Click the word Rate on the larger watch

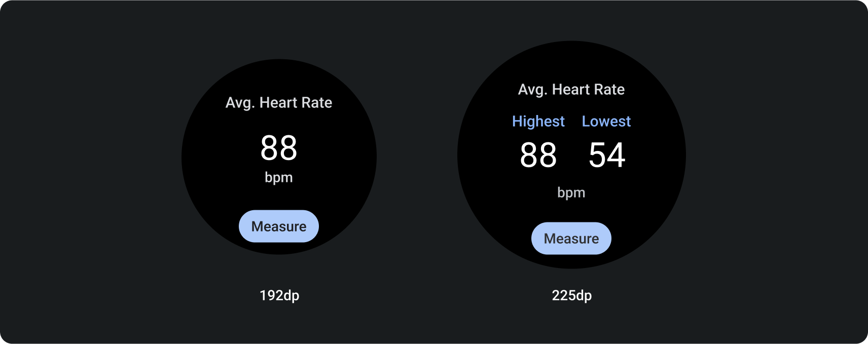click(x=609, y=90)
